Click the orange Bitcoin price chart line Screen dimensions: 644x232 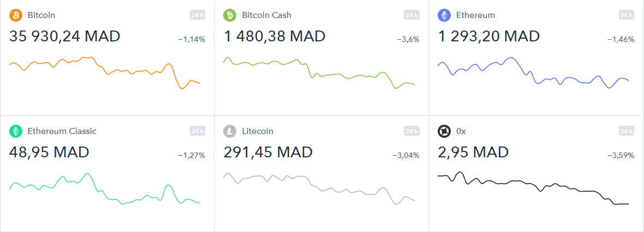104,72
